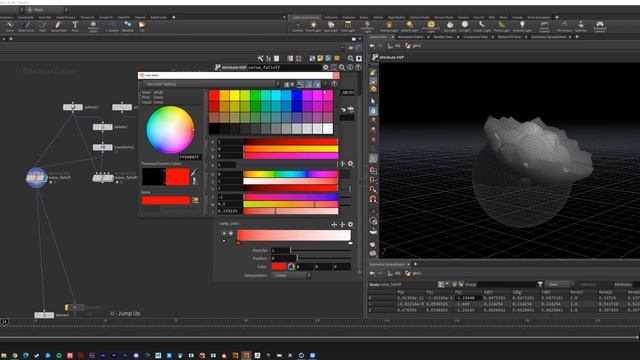Add a Portal Light from shelf
This screenshot has height=360, width=640.
pyautogui.click(x=501, y=27)
